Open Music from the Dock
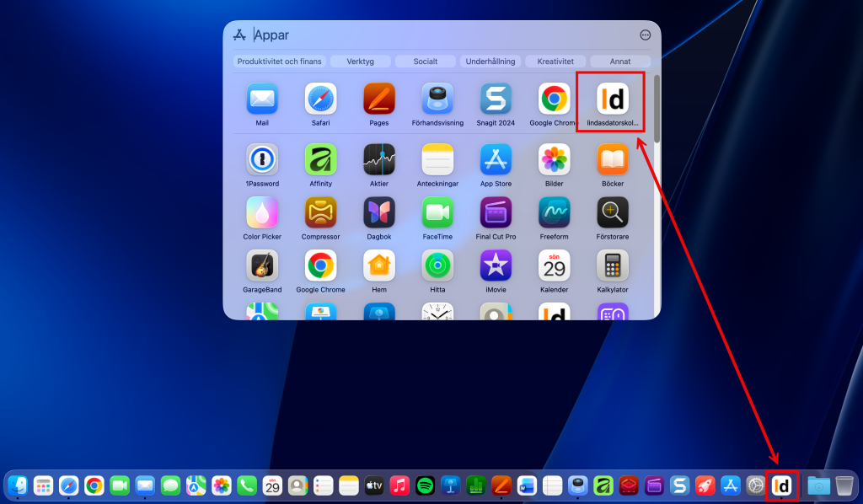The width and height of the screenshot is (863, 504). coord(399,485)
